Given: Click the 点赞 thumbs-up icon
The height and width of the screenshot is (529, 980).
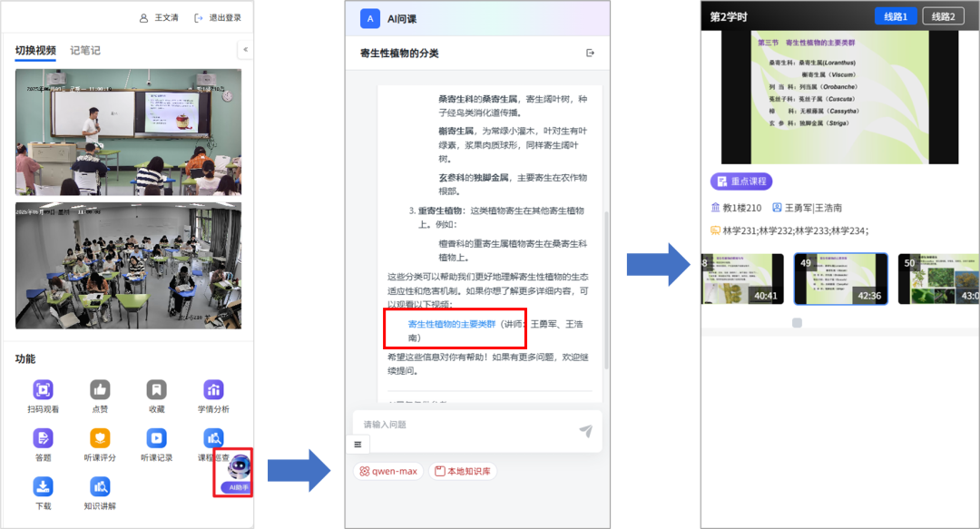Looking at the screenshot, I should [x=100, y=390].
